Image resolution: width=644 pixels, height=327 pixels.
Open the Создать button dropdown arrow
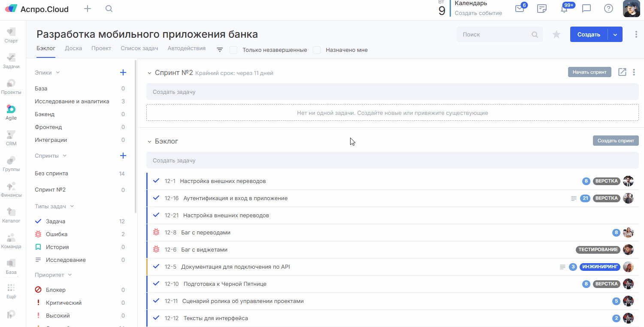click(615, 35)
